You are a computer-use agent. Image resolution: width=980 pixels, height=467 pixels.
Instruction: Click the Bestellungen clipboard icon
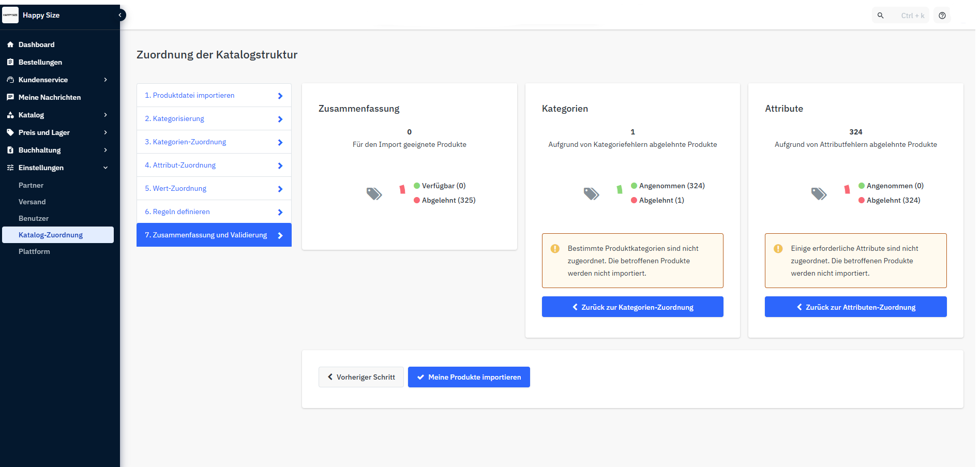[x=10, y=62]
